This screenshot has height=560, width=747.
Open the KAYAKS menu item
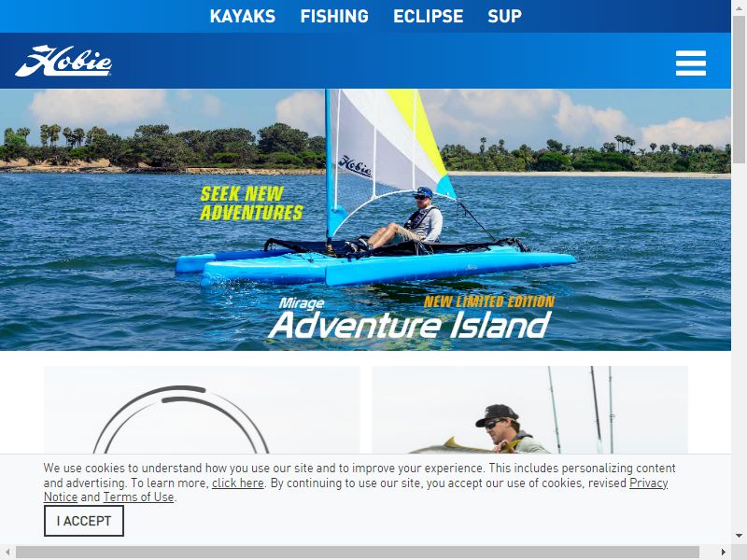tap(243, 16)
